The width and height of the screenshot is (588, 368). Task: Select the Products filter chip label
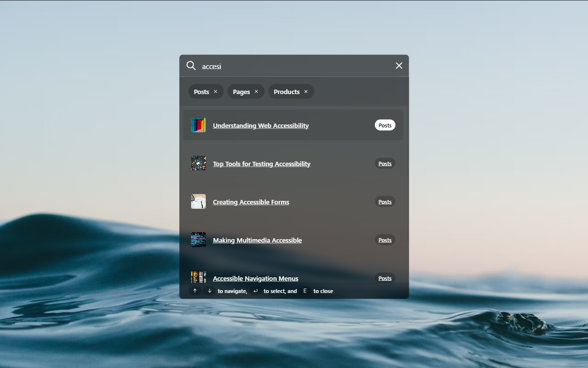point(287,92)
